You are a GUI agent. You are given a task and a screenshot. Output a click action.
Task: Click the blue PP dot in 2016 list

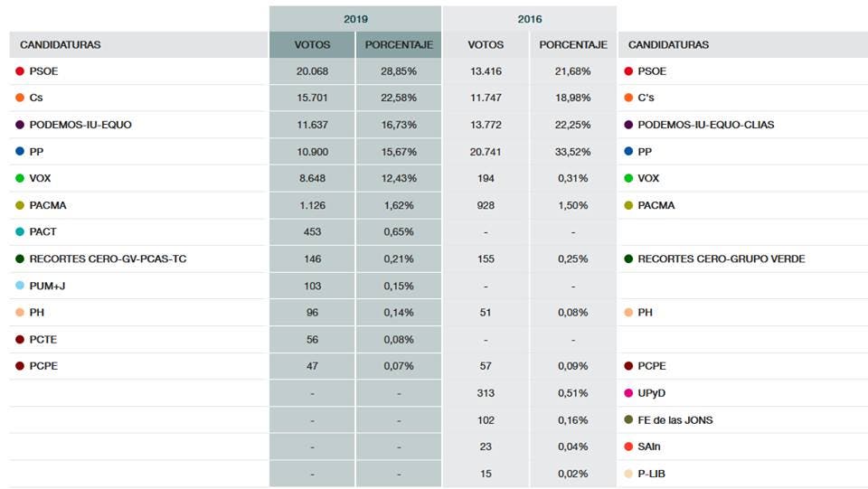628,152
